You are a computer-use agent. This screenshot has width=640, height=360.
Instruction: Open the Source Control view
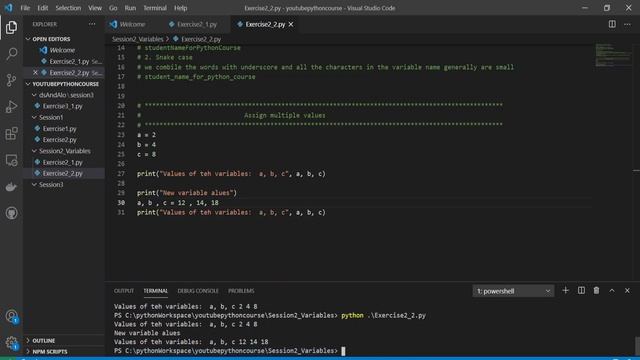11,80
